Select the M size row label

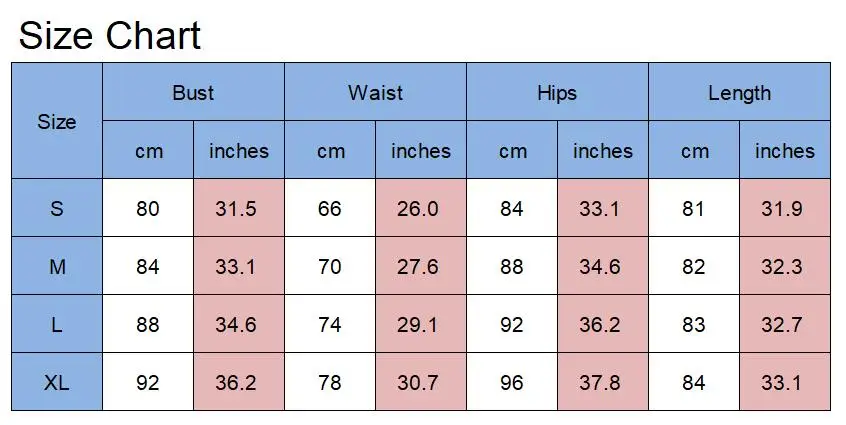pos(57,266)
